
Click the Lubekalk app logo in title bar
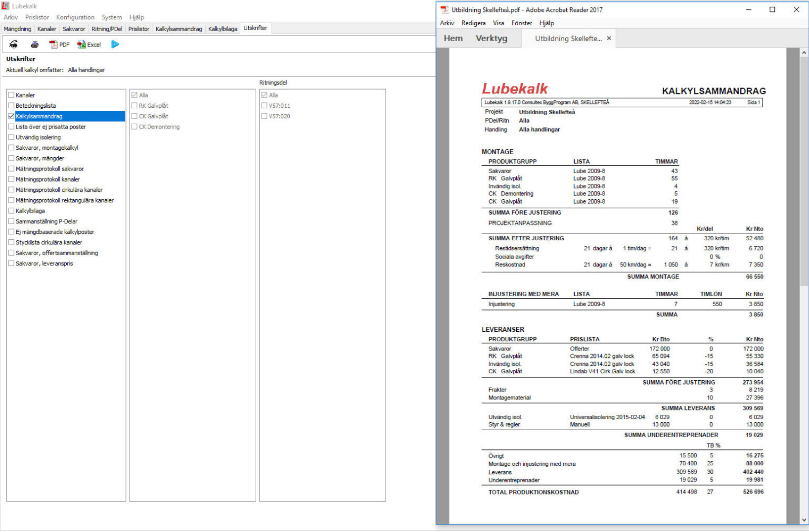tap(5, 6)
